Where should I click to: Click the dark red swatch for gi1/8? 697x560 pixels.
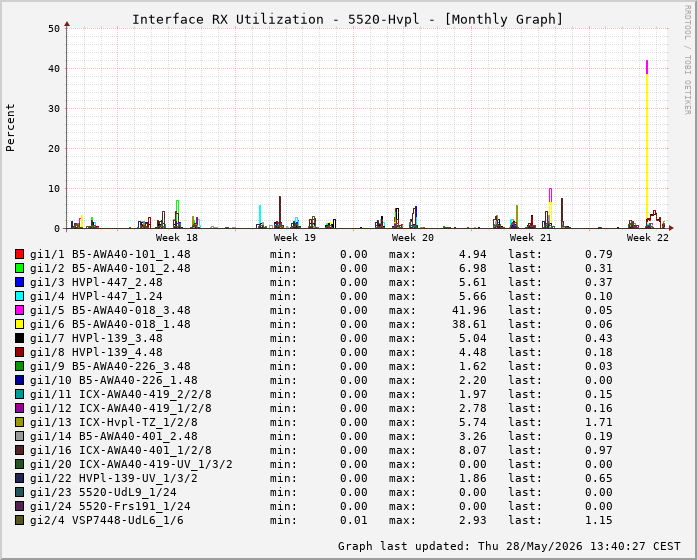pyautogui.click(x=19, y=352)
